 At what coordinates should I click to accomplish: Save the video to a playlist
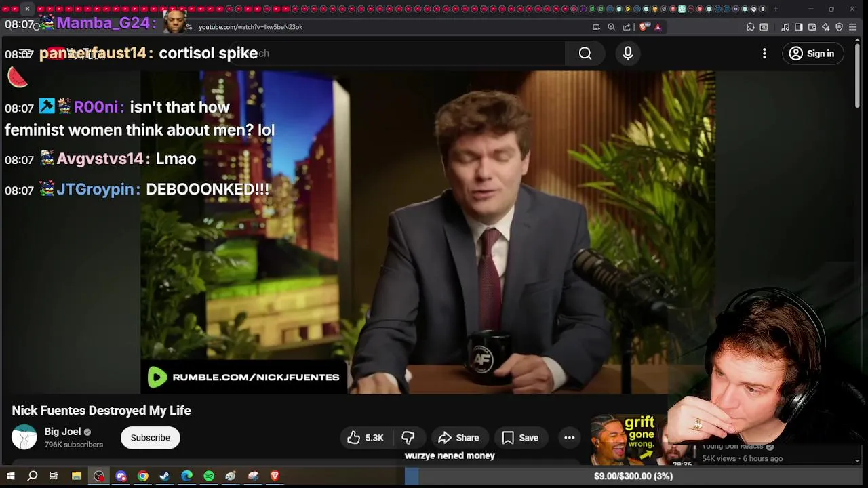point(520,438)
